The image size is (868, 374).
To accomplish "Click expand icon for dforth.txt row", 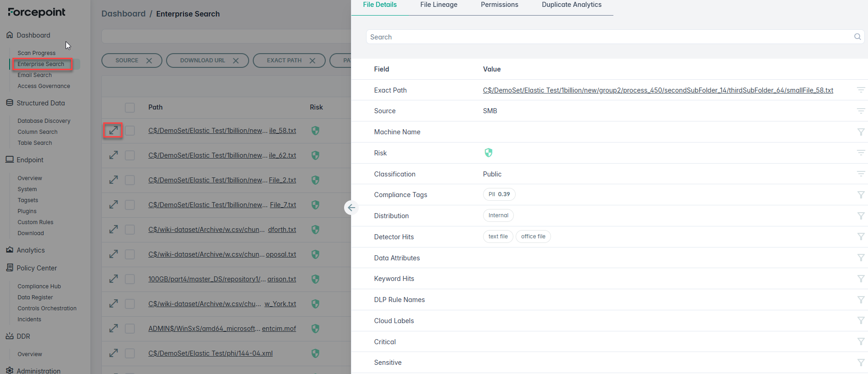I will point(113,230).
